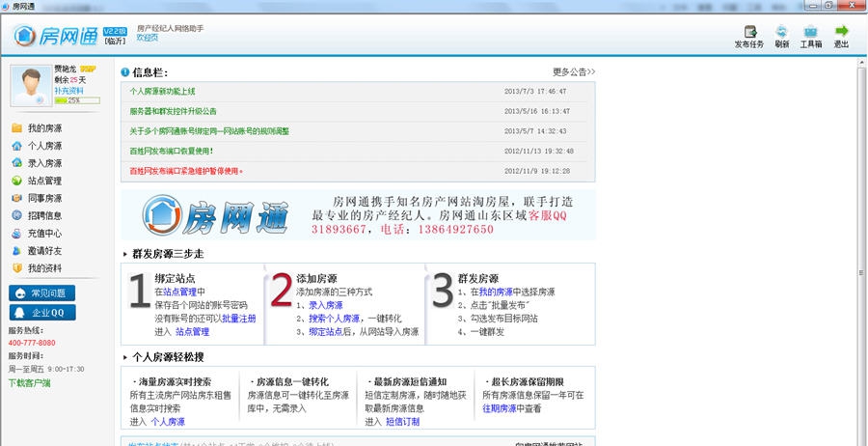Image resolution: width=868 pixels, height=446 pixels.
Task: Click the 群发房源三步走 heading
Action: coord(168,254)
